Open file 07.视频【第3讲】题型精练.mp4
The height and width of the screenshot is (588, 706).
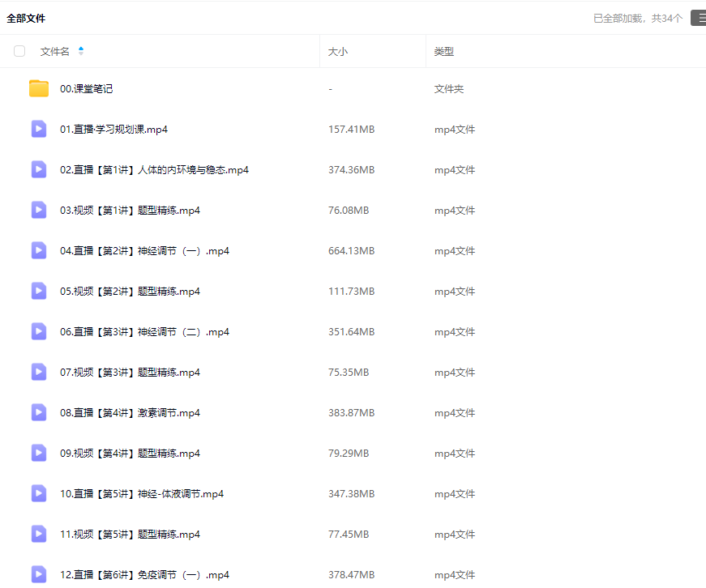tap(130, 373)
